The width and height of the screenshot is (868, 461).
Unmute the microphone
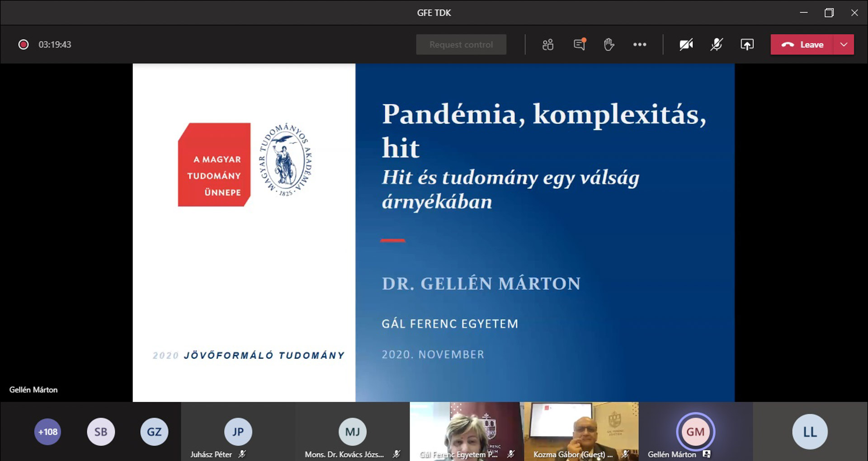pos(717,45)
